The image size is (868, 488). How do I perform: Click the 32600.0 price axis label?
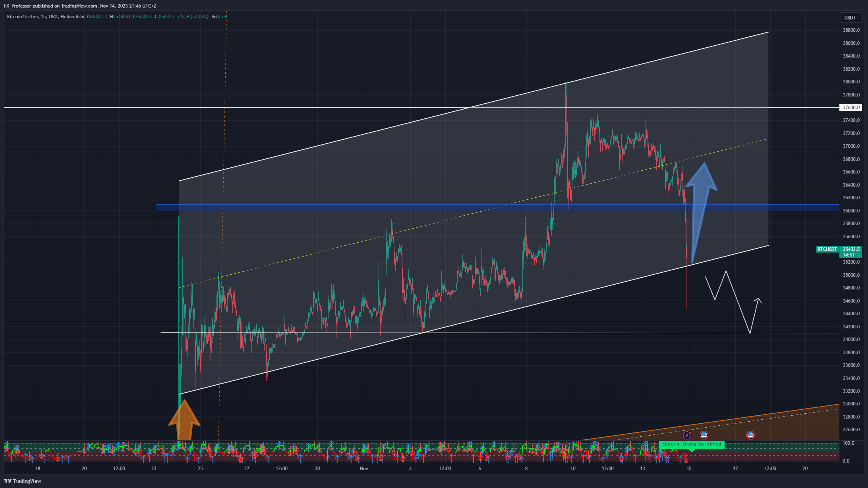pyautogui.click(x=851, y=430)
